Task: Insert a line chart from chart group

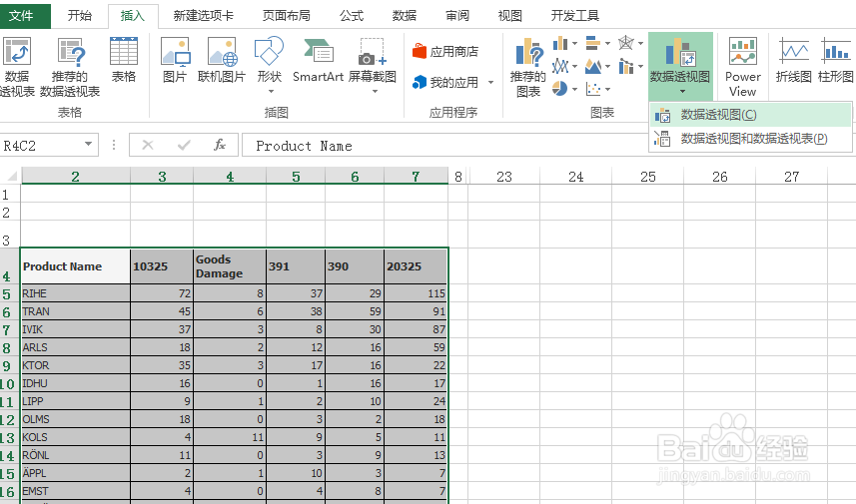Action: [x=560, y=66]
